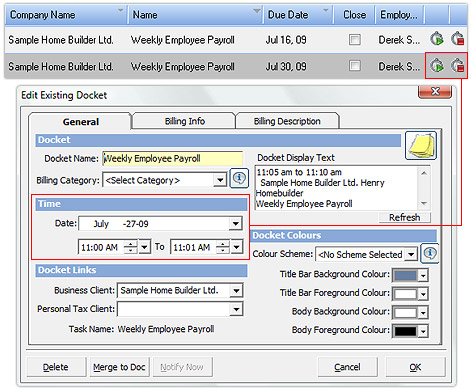The width and height of the screenshot is (471, 390).
Task: Click the Business Client field text
Action: pyautogui.click(x=169, y=290)
